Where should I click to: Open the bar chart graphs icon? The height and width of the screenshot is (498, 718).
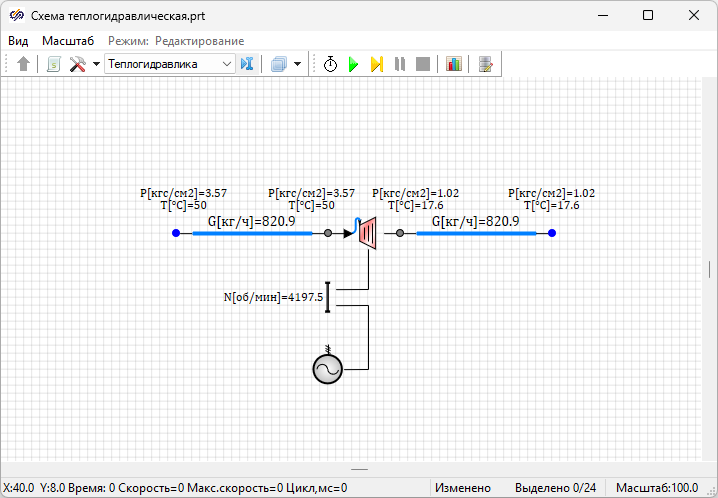point(454,64)
